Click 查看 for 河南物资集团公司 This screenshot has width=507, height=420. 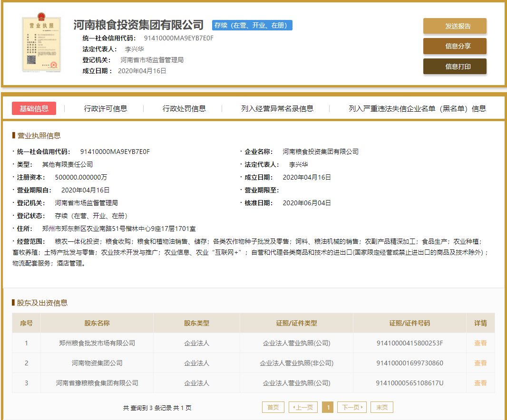pyautogui.click(x=480, y=363)
